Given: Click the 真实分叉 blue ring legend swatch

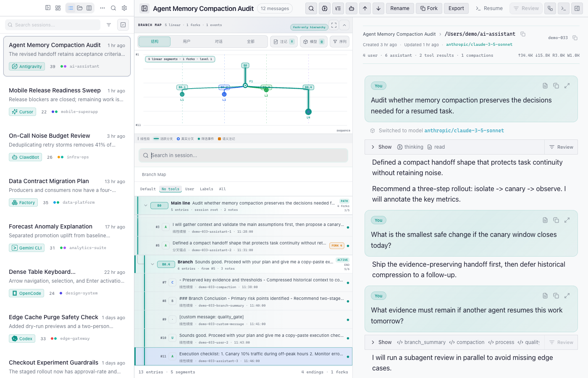Looking at the screenshot, I should point(178,139).
